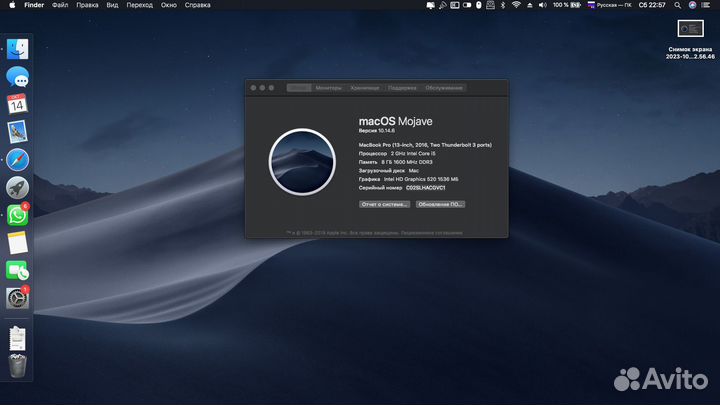The height and width of the screenshot is (405, 720).
Task: Open WhatsApp from the Dock
Action: (17, 215)
